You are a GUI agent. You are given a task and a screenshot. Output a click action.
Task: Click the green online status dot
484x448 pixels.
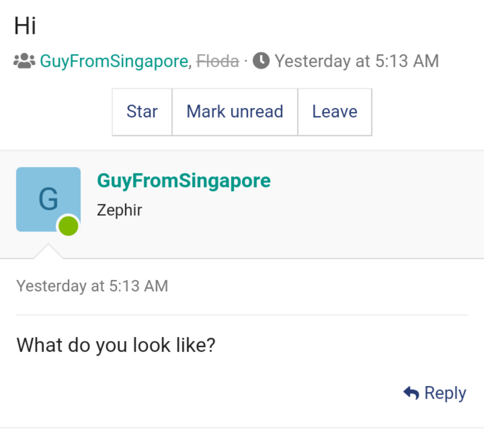click(x=68, y=226)
